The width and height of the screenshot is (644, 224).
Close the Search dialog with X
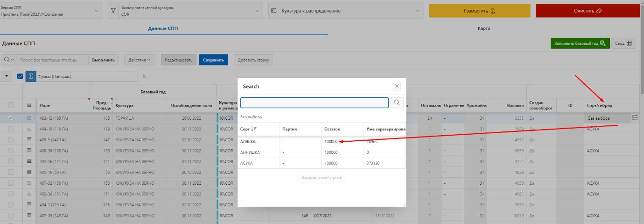click(x=397, y=86)
